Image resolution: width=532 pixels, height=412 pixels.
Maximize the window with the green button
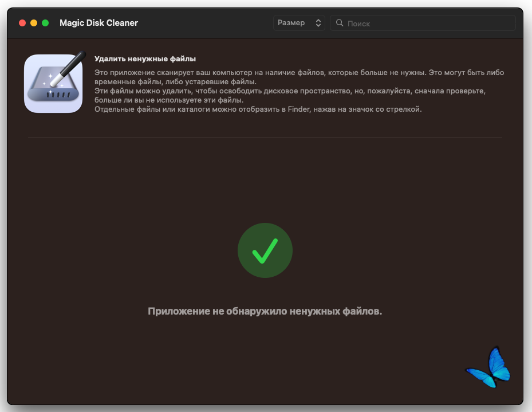tap(45, 23)
